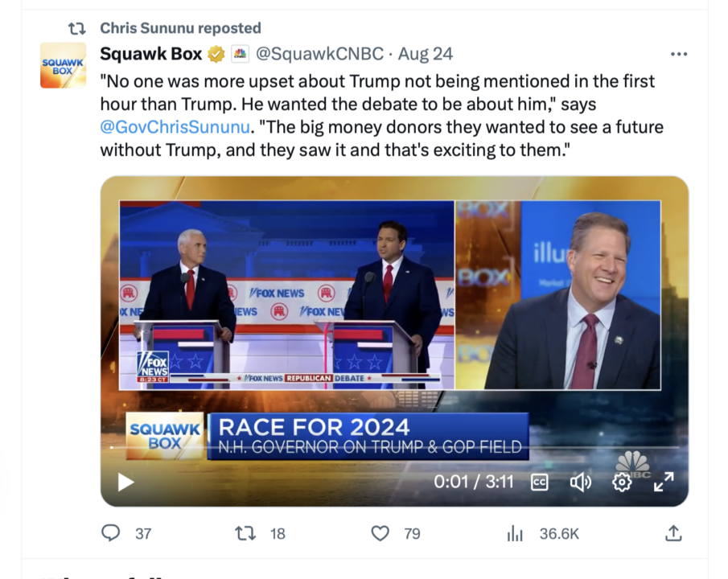Play the Squawk Box video
Image resolution: width=728 pixels, height=579 pixels.
[x=126, y=482]
